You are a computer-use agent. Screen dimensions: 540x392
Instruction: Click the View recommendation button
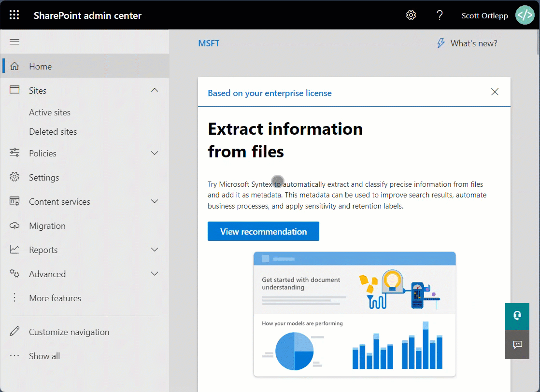pos(263,231)
